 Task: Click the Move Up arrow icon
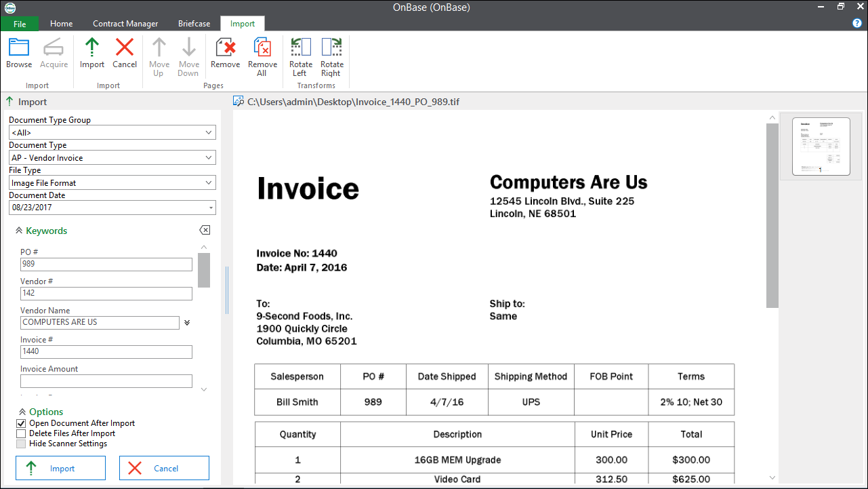[x=159, y=47]
